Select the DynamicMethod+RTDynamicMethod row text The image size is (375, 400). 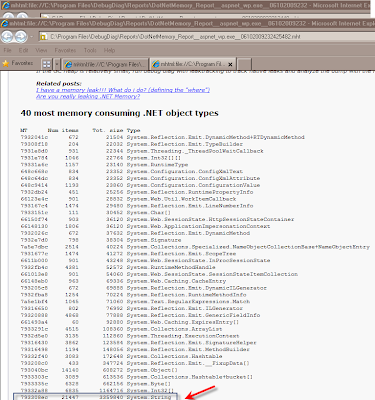point(215,137)
